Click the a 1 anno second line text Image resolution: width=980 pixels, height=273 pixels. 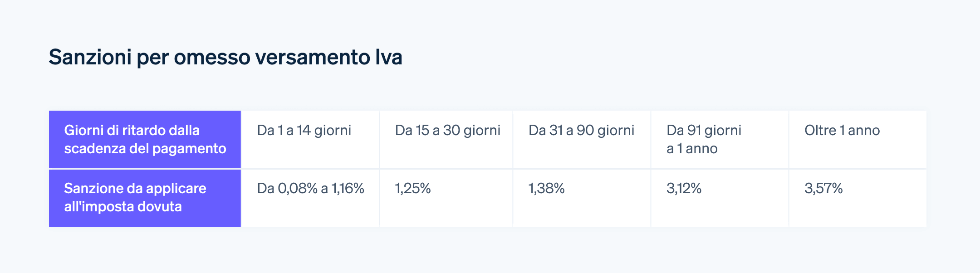tap(692, 149)
